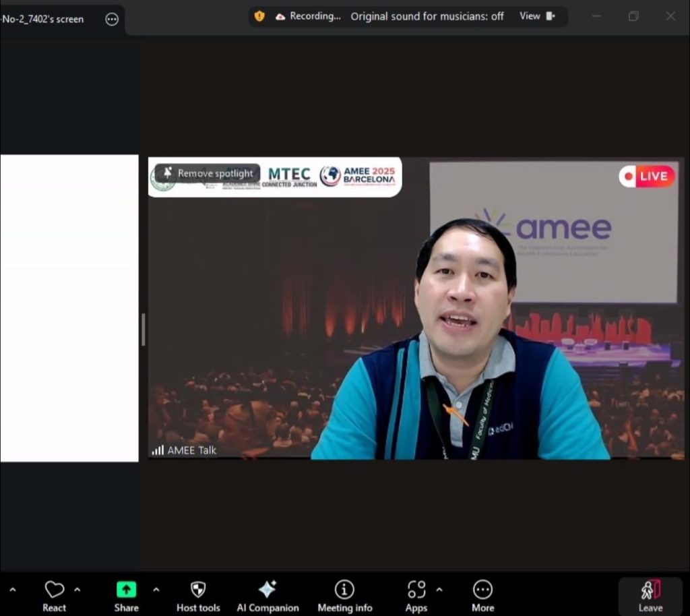The image size is (690, 616).
Task: Expand the caret next to React
Action: click(77, 590)
